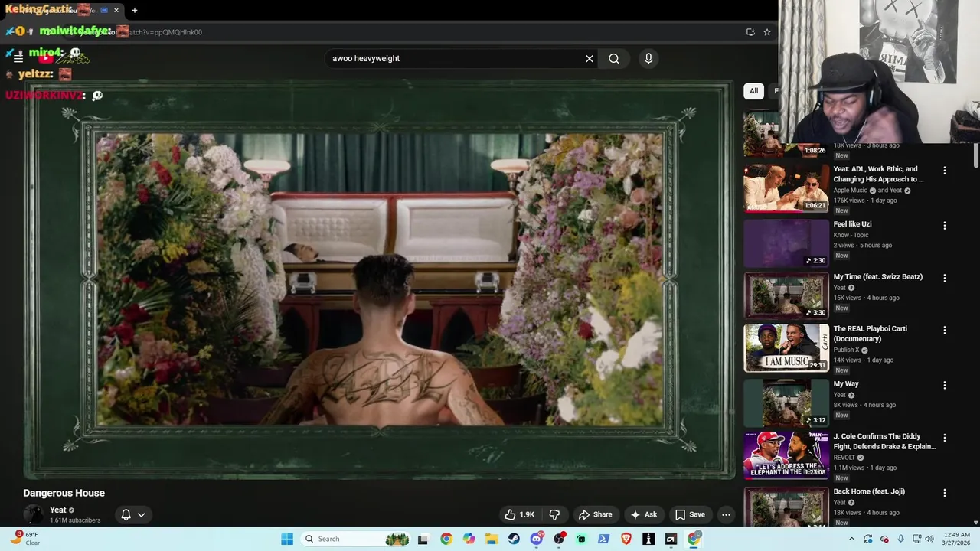Open Brave browser from the taskbar
This screenshot has width=980, height=551.
point(626,539)
